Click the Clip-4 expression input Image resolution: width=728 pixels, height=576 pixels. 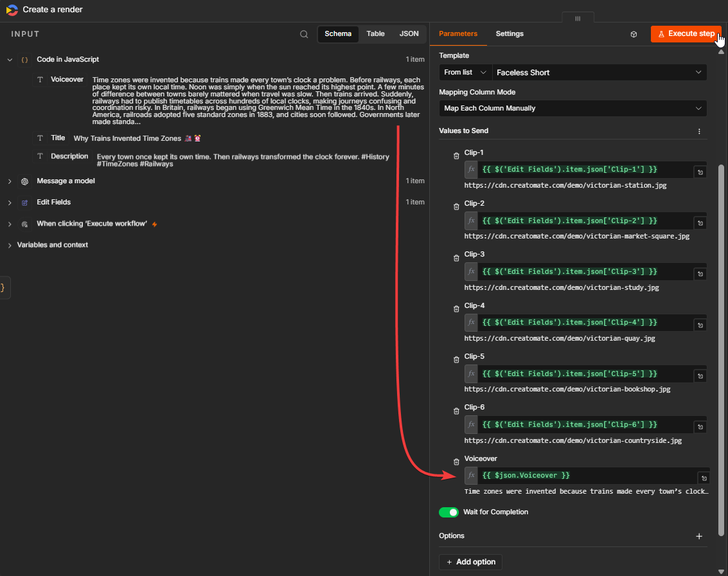(585, 322)
